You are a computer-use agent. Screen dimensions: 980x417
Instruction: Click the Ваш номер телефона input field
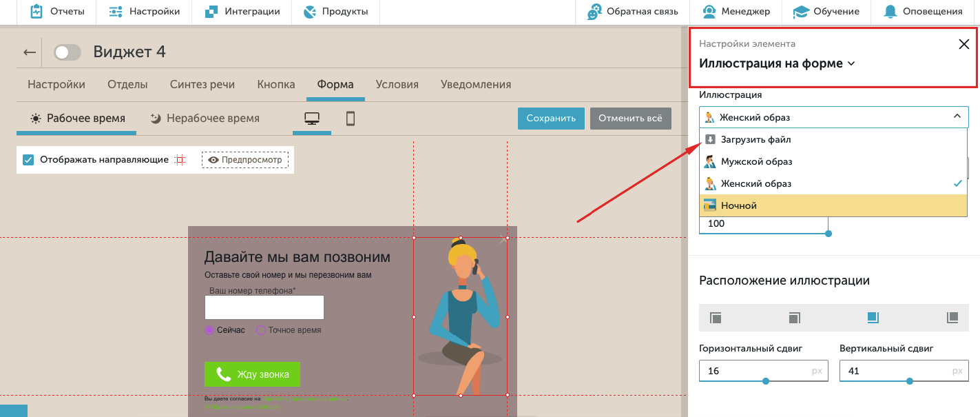264,307
